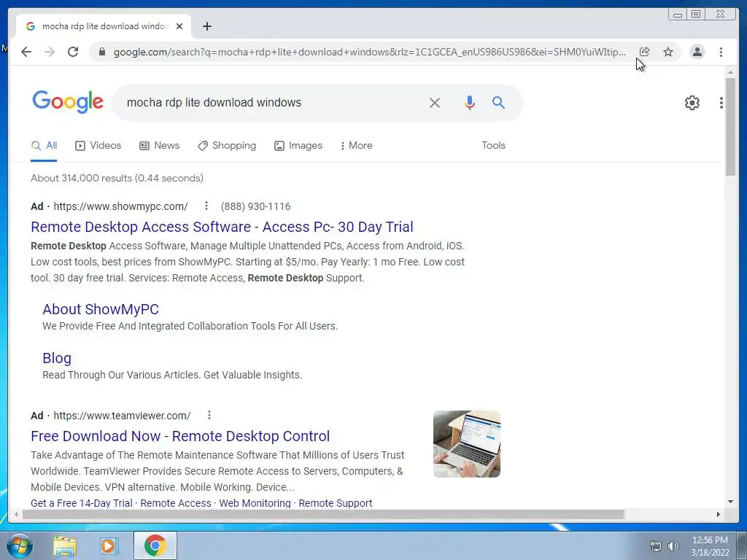Image resolution: width=747 pixels, height=560 pixels.
Task: Reload the current page
Action: 73,52
